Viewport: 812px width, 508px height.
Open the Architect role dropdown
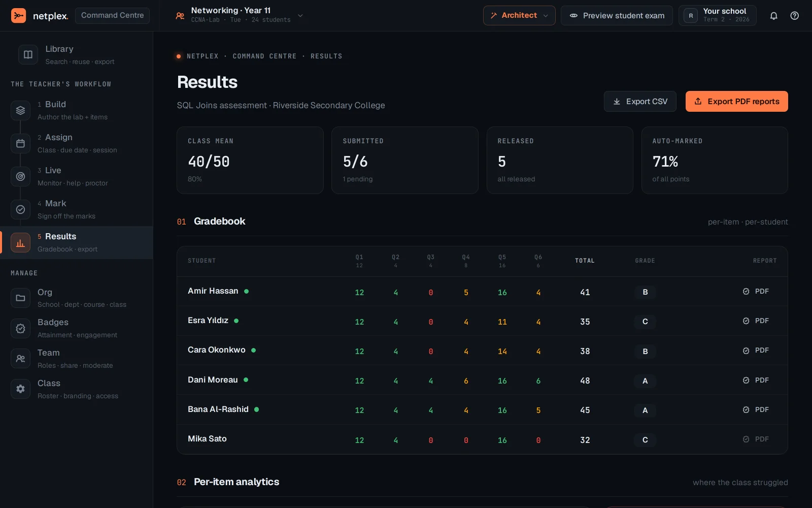(519, 16)
